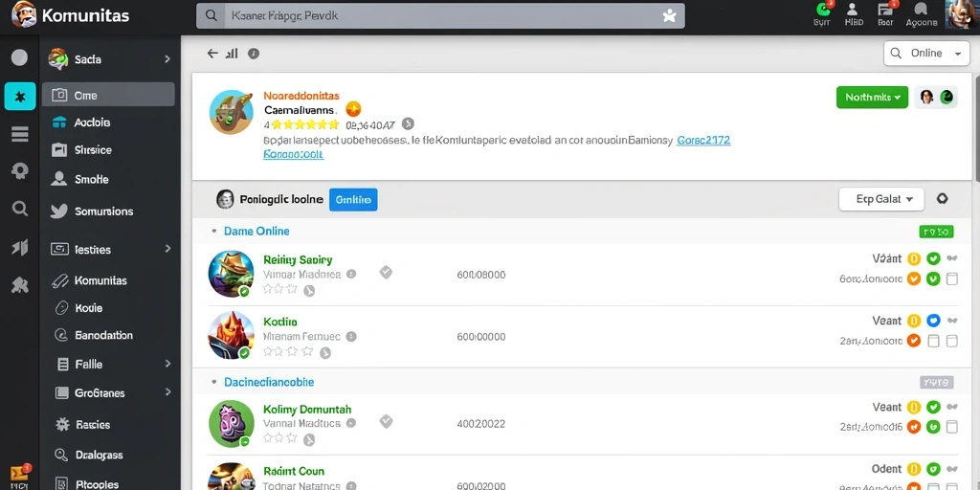Click the star icon inside the search bar
The width and height of the screenshot is (980, 490).
click(669, 16)
